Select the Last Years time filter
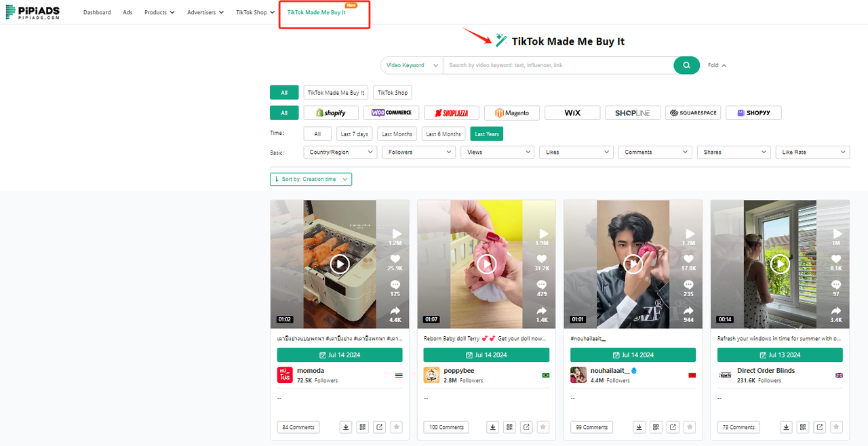 tap(487, 134)
